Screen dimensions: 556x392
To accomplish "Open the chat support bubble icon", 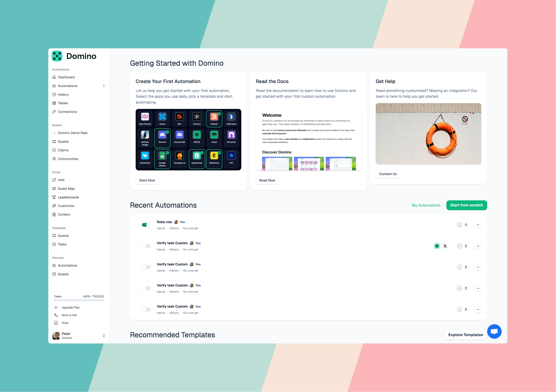I will point(494,331).
